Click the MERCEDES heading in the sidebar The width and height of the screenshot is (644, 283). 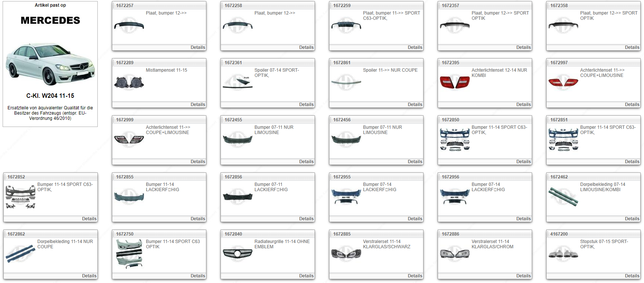tap(50, 21)
